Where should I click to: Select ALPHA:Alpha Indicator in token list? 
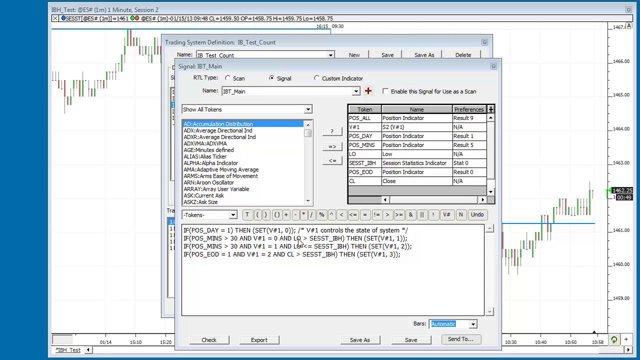243,163
